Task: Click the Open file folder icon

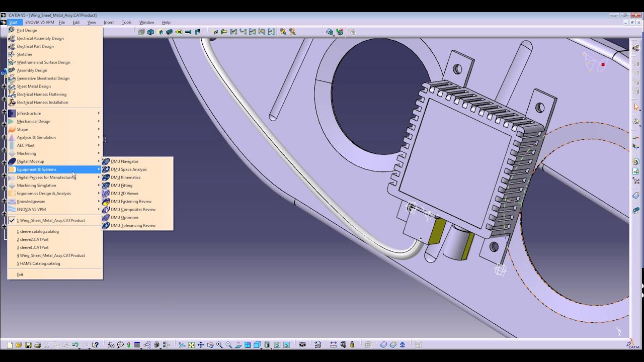Action: 19,345
